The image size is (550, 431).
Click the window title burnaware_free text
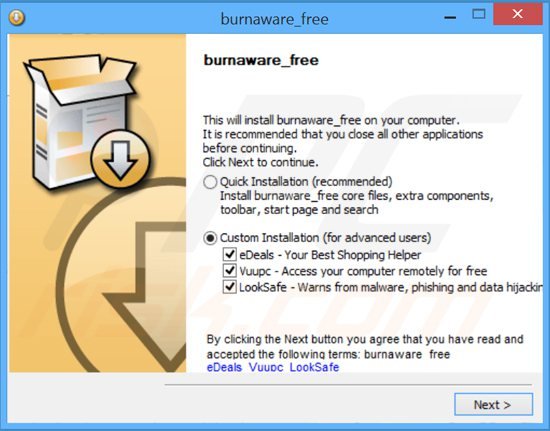click(x=274, y=19)
